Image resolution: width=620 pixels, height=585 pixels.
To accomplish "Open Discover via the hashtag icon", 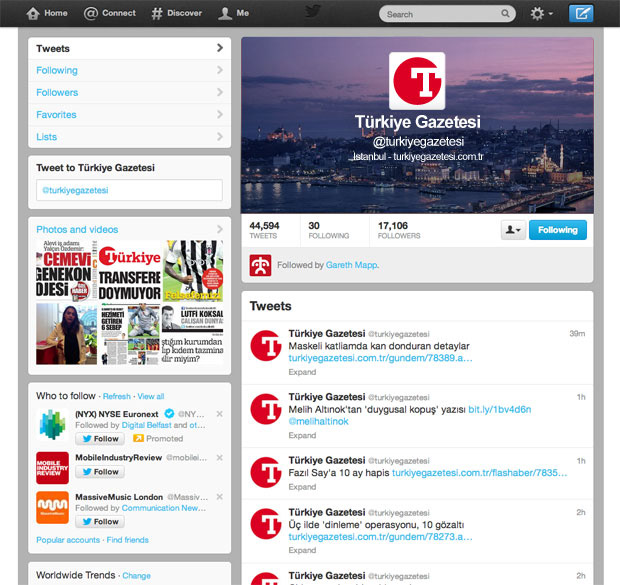I will click(x=157, y=13).
